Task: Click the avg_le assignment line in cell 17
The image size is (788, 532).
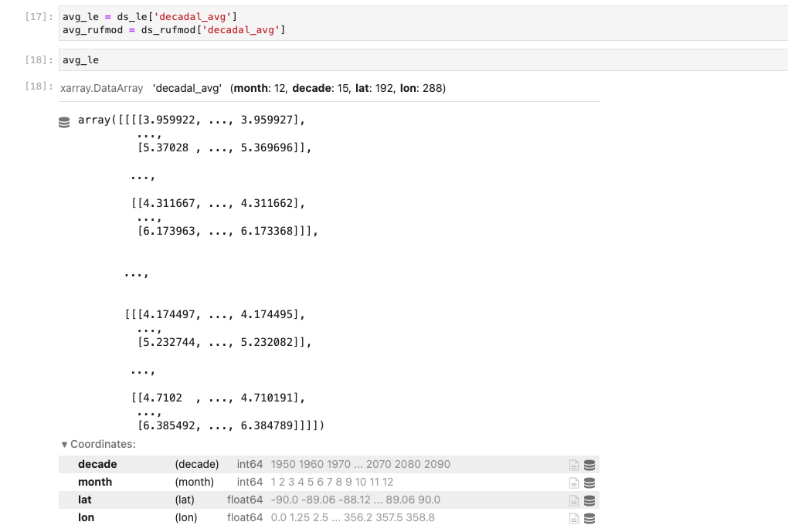Action: (x=150, y=16)
